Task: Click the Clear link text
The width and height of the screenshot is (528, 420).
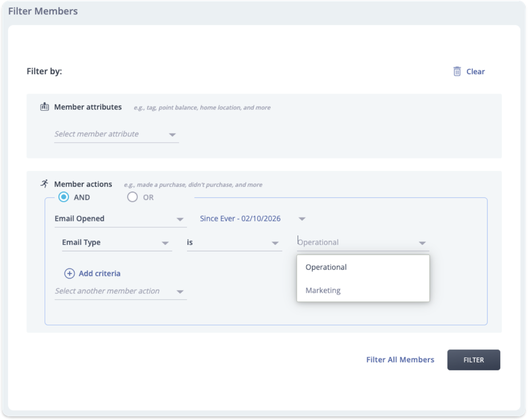Action: coord(475,72)
